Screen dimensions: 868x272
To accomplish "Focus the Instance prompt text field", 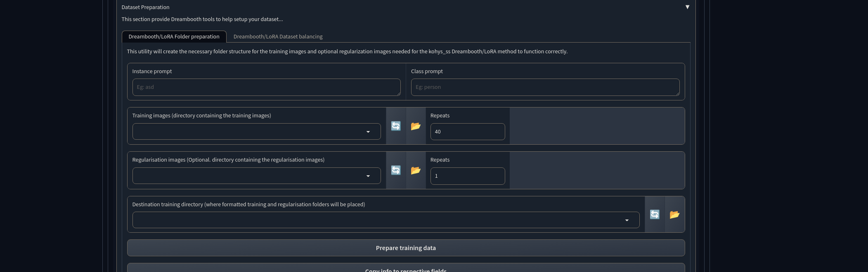I will (x=266, y=87).
